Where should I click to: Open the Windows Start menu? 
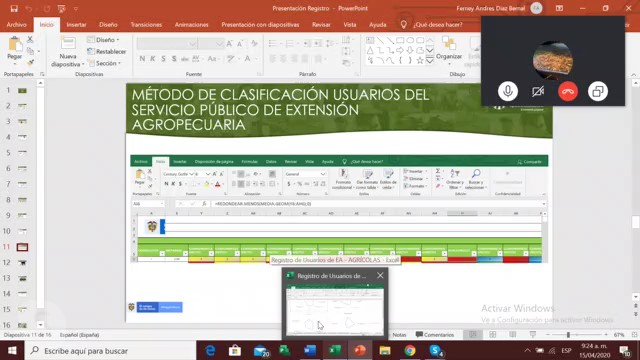[x=12, y=351]
